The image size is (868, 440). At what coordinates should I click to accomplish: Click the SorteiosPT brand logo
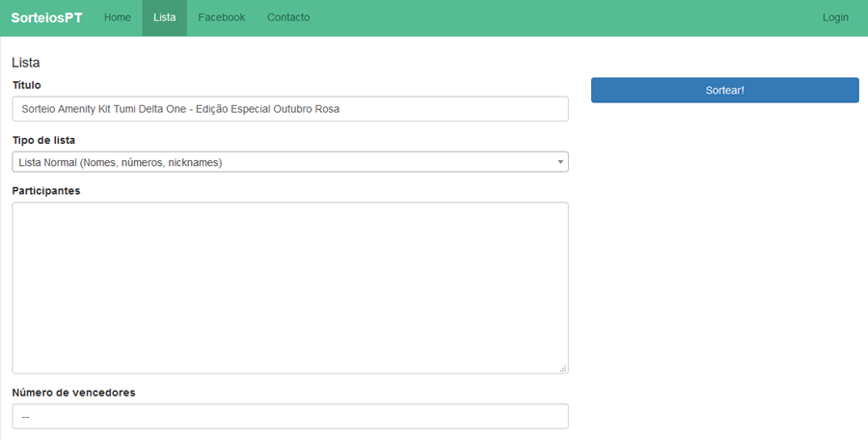pos(46,17)
